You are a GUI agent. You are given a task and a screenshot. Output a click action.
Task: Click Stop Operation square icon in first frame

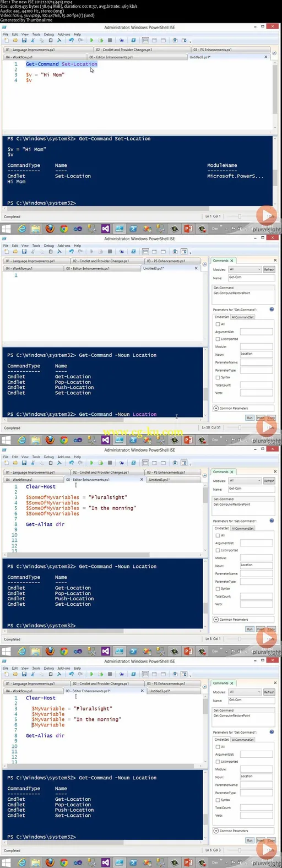tap(110, 40)
